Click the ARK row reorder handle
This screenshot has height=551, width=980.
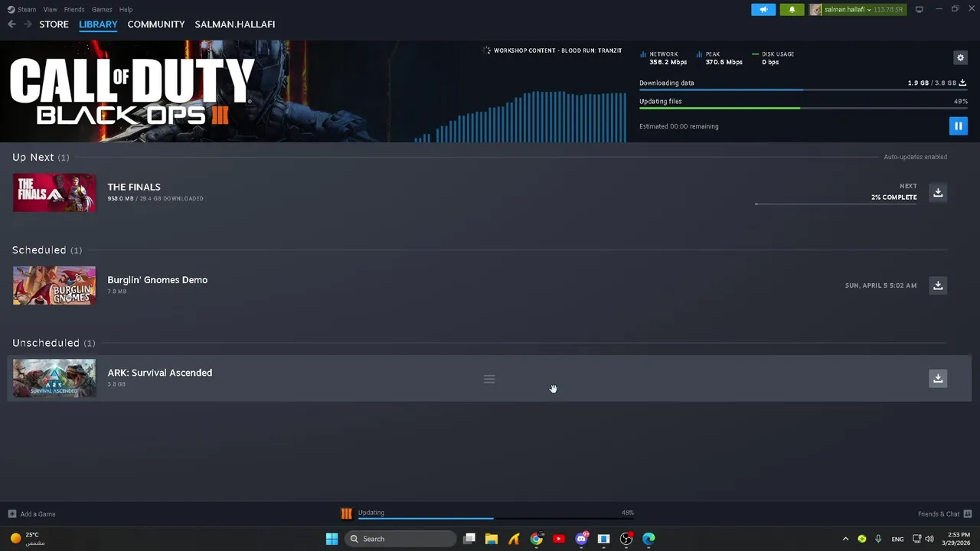(x=489, y=379)
